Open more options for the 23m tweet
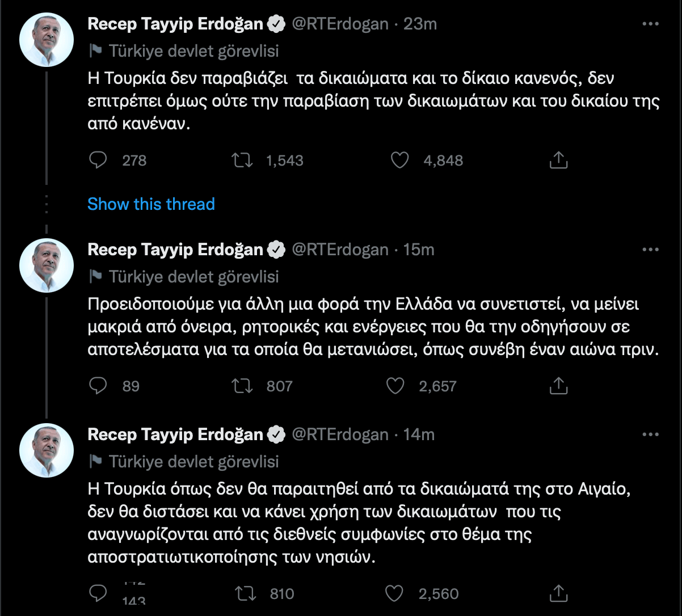Viewport: 682px width, 616px height. [x=650, y=24]
